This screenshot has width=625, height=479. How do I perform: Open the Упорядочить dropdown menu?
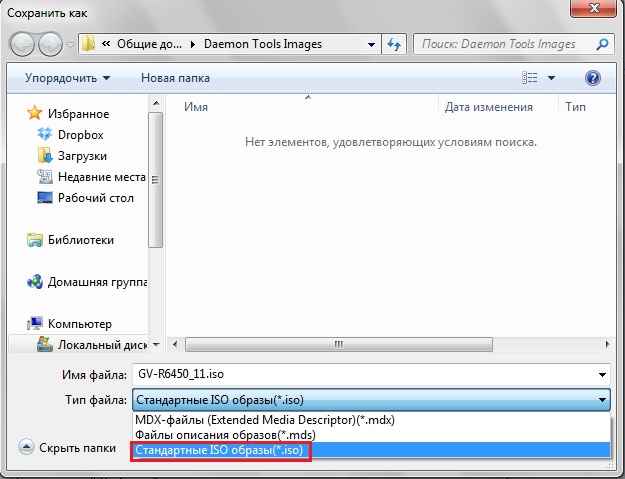tap(67, 78)
